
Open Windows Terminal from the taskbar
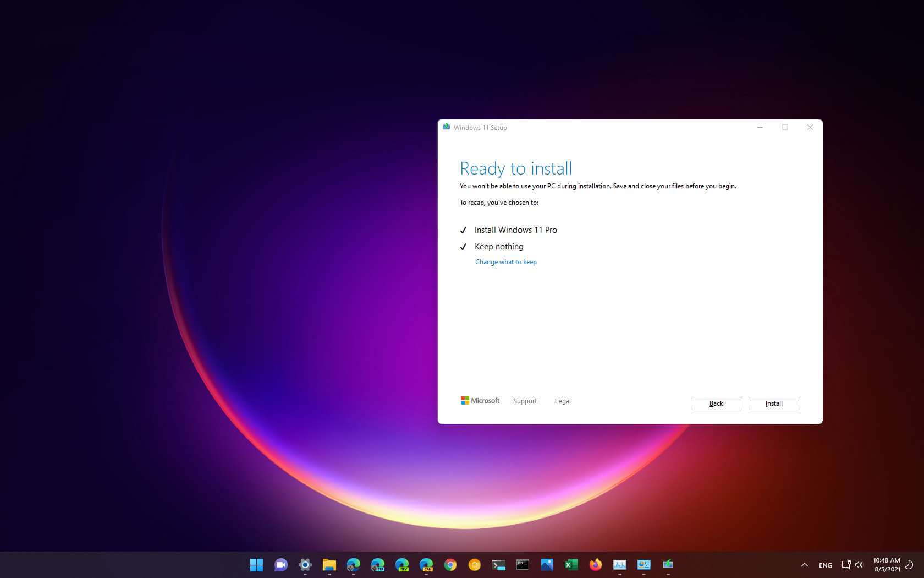499,565
